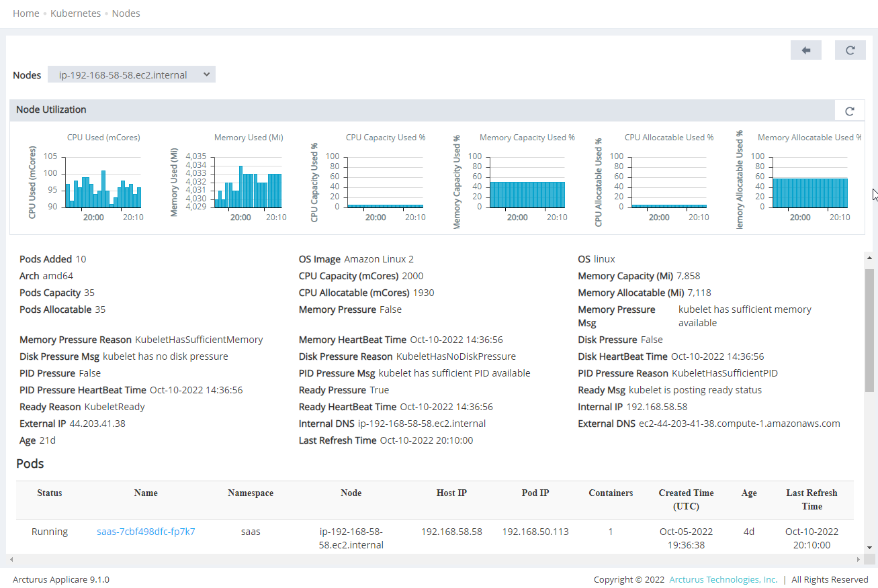Click the Memory Capacity Used % chart

tap(527, 180)
